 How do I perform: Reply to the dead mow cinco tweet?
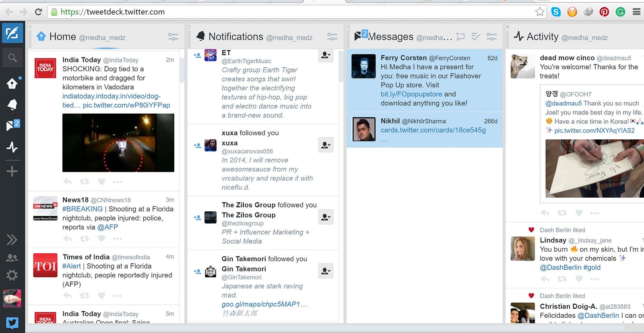545,213
